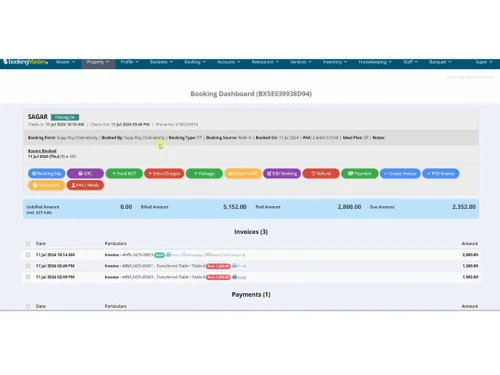This screenshot has height=375, width=500.
Task: Click the Payments (1) heading
Action: click(251, 294)
